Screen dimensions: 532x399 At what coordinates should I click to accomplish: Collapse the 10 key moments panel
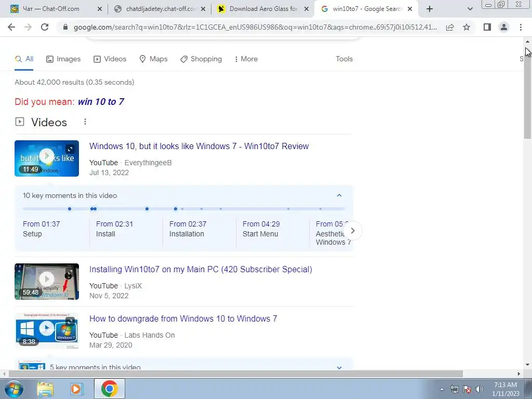coord(339,195)
